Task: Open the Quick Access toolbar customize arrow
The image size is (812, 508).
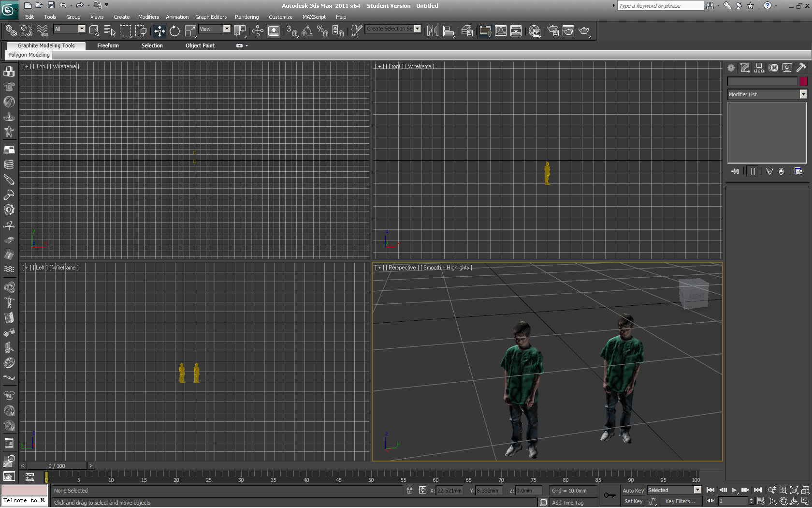Action: [107, 5]
